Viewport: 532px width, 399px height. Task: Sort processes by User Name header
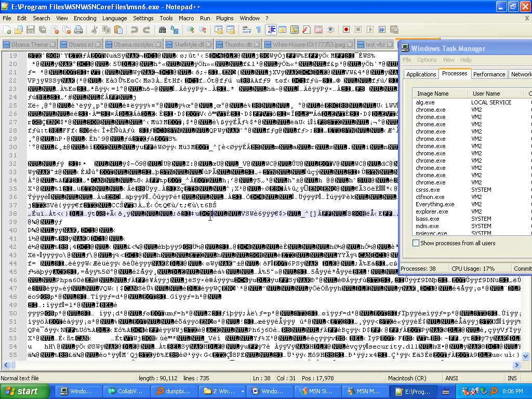pos(496,94)
